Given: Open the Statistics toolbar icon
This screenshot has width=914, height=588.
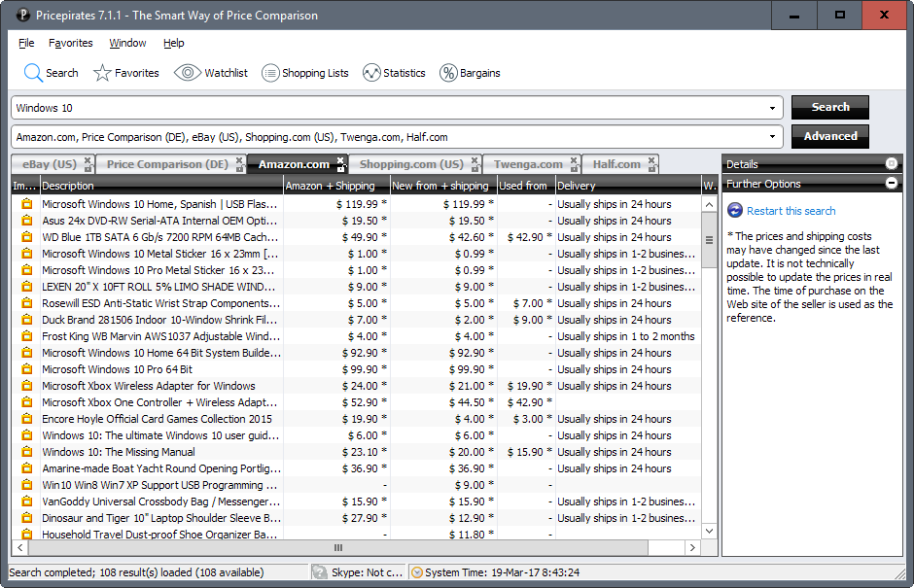Looking at the screenshot, I should [x=371, y=73].
